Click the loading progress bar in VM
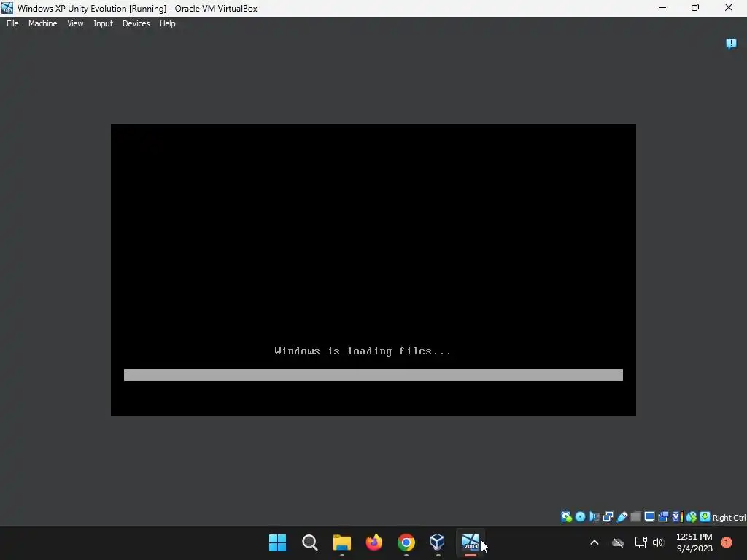The height and width of the screenshot is (560, 747). 373,375
